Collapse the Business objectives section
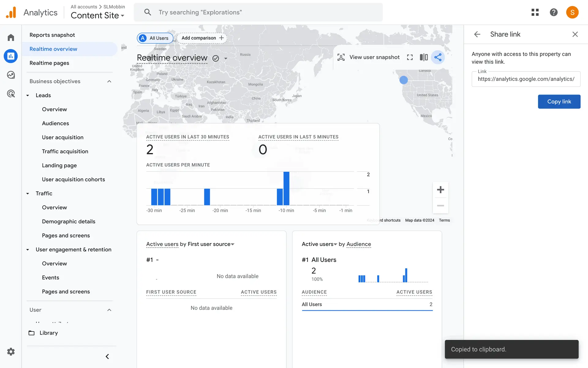588x368 pixels. 109,81
